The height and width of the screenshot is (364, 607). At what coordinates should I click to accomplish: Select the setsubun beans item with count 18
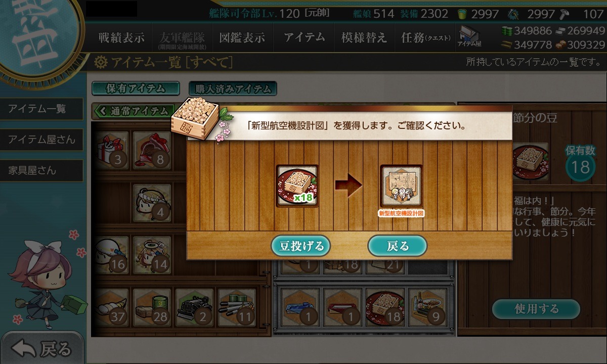(385, 307)
